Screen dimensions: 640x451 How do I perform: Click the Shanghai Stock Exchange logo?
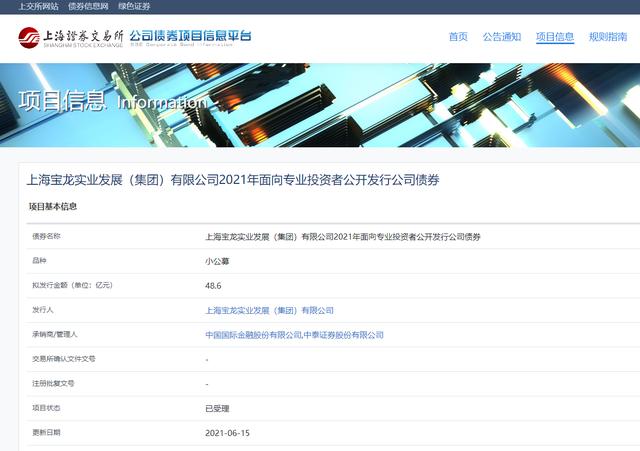(x=71, y=38)
